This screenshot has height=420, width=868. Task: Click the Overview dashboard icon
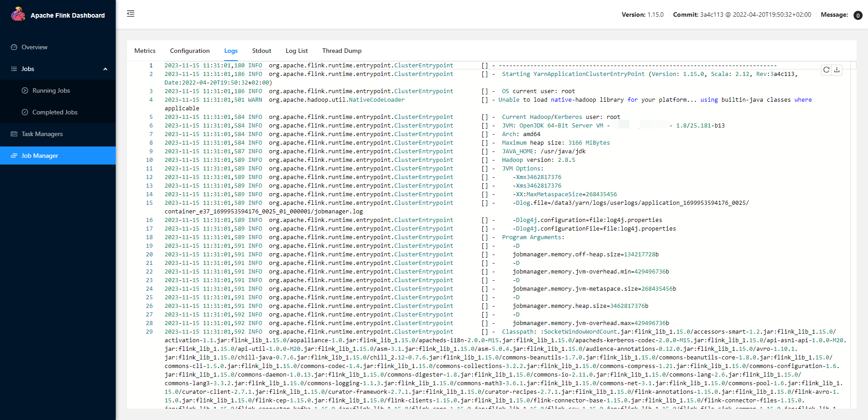click(x=14, y=47)
